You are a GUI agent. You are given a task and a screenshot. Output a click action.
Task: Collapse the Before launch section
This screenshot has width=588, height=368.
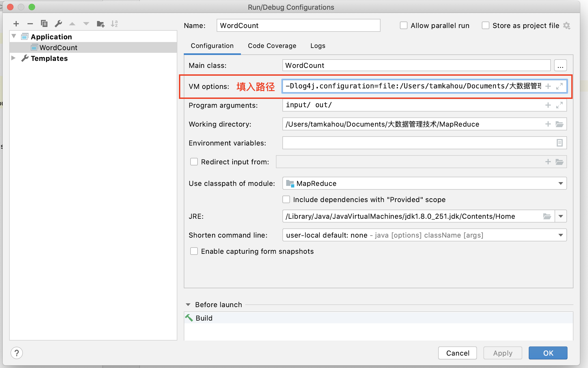[x=188, y=304]
